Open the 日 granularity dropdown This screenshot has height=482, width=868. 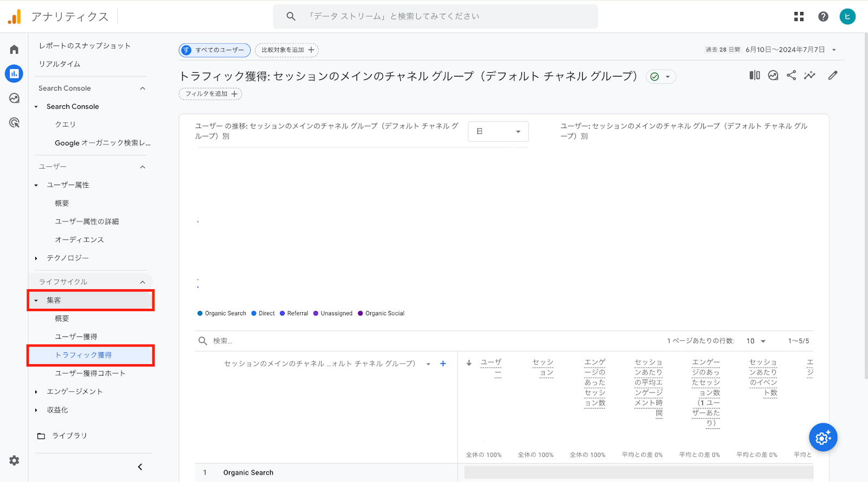click(x=498, y=131)
